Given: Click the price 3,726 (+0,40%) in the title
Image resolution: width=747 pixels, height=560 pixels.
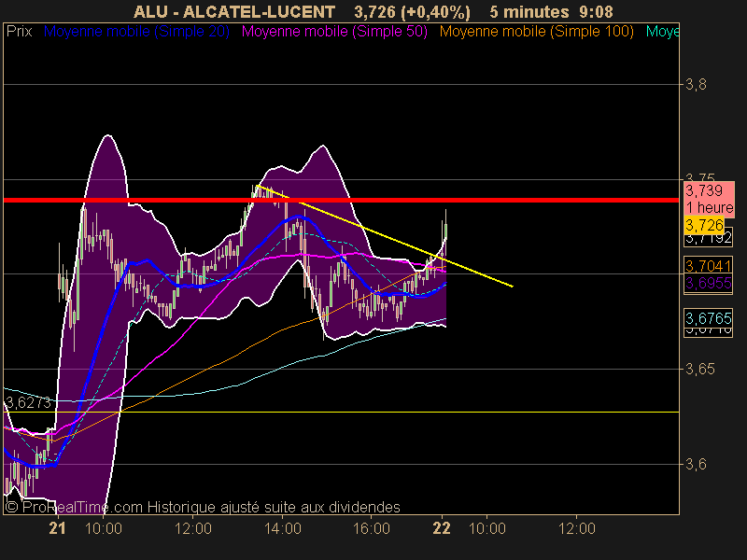Looking at the screenshot, I should [x=412, y=12].
